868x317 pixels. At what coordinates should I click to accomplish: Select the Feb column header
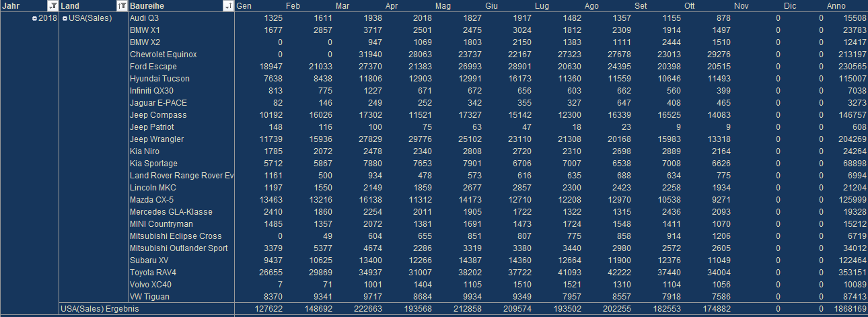[x=293, y=6]
